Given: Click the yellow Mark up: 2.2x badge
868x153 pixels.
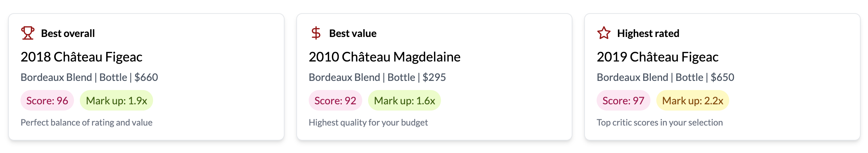Looking at the screenshot, I should pos(693,101).
